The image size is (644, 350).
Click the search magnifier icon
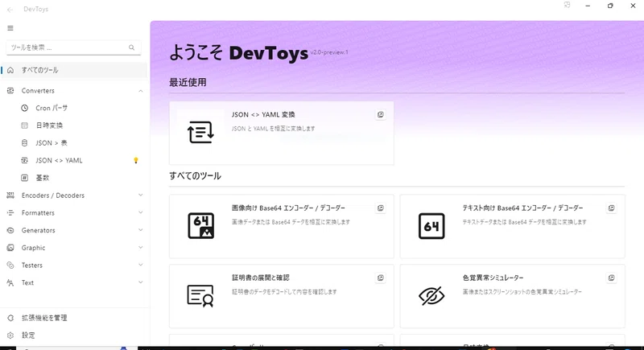click(x=131, y=47)
